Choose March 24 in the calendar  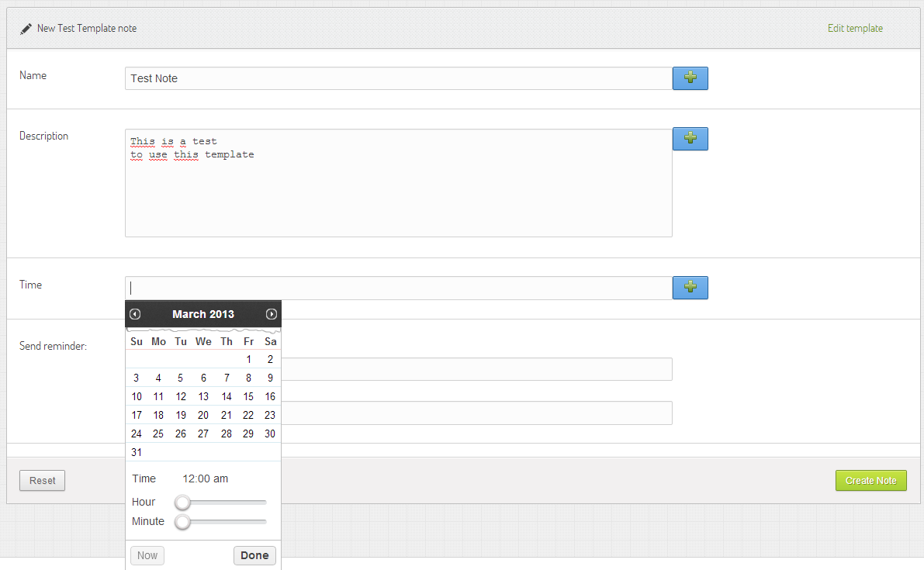tap(137, 434)
